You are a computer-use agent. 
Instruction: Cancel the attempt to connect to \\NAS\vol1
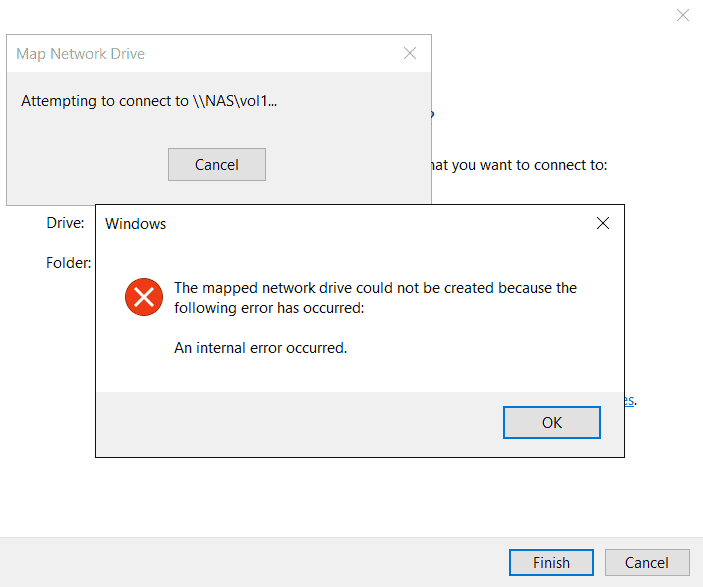pyautogui.click(x=216, y=164)
